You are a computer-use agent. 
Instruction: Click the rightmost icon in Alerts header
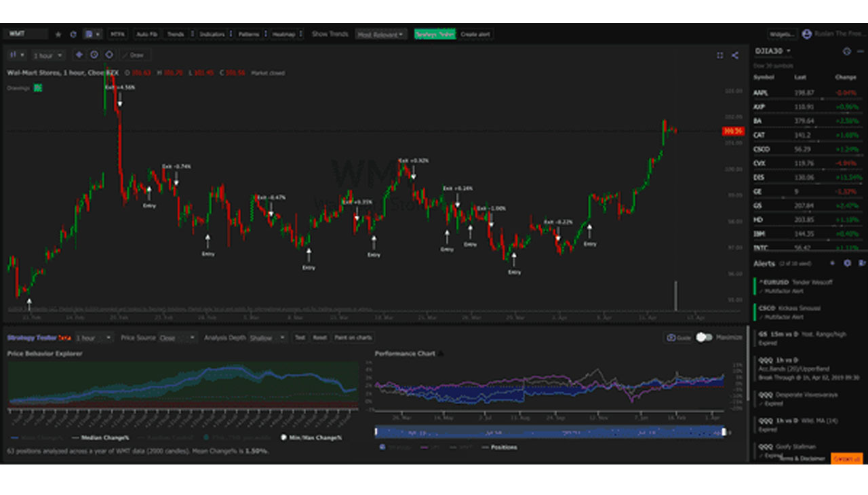862,263
